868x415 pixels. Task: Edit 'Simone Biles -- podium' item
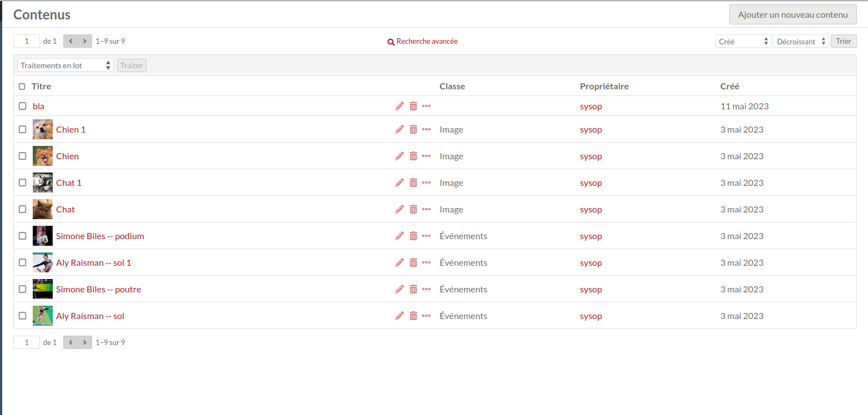pyautogui.click(x=400, y=236)
